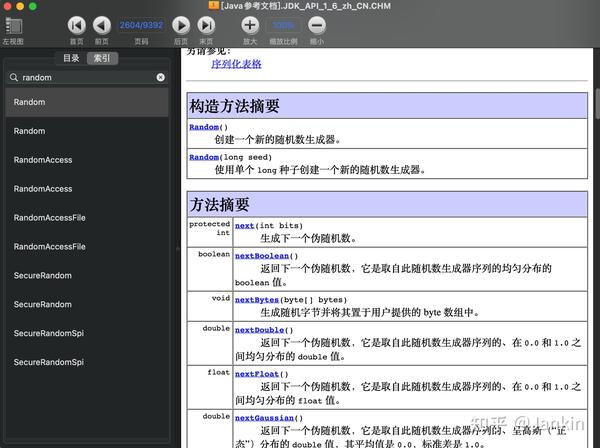Select the second SecureRandom entry
Viewport: 600px width, 448px height.
[87, 304]
